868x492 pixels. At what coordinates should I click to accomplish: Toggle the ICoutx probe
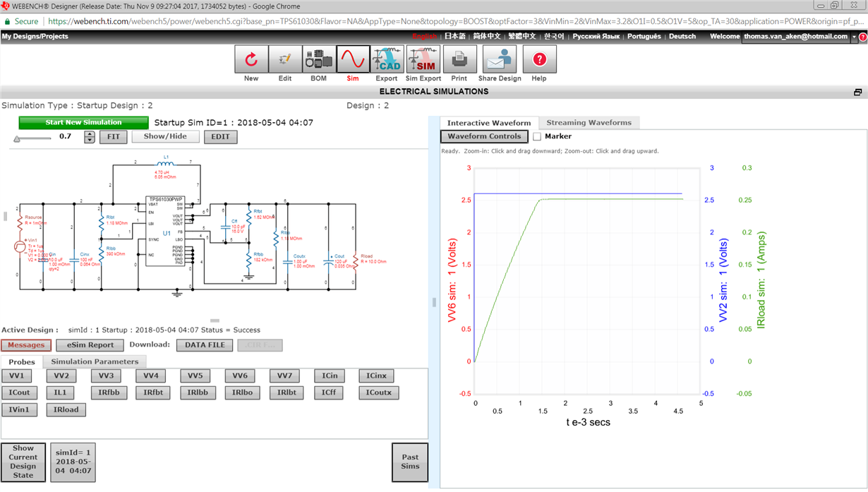(x=379, y=392)
